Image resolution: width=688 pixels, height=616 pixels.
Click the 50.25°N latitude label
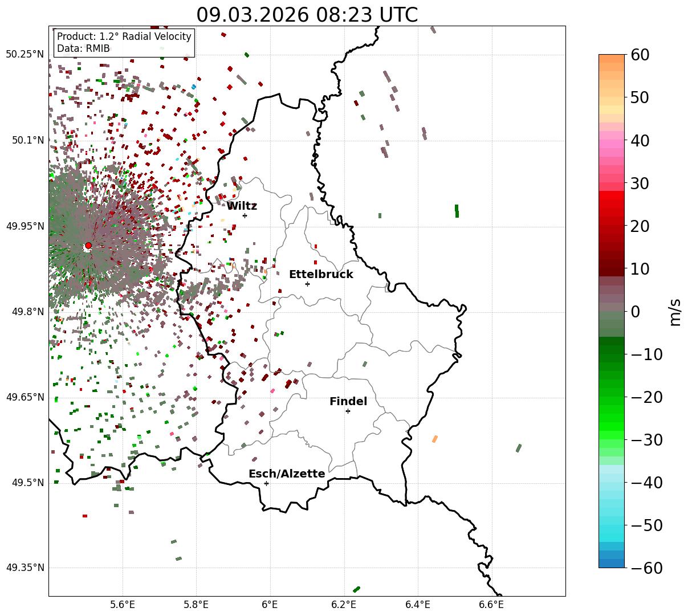click(x=25, y=54)
